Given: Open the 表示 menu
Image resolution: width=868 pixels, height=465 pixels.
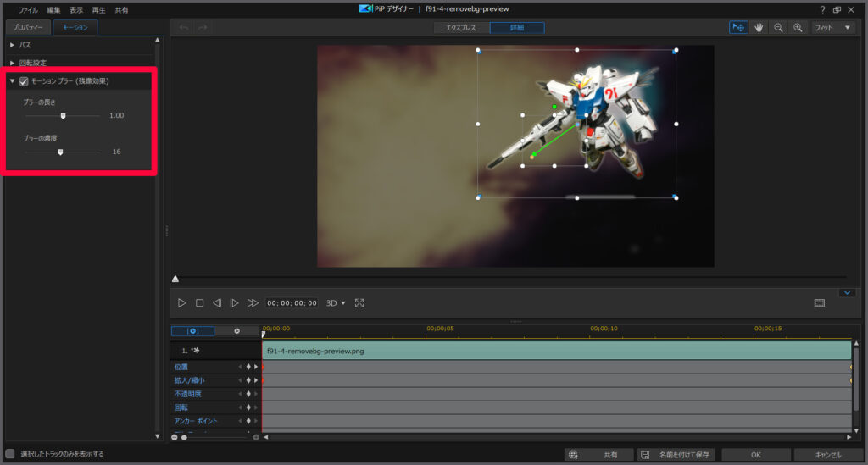Looking at the screenshot, I should [x=75, y=10].
